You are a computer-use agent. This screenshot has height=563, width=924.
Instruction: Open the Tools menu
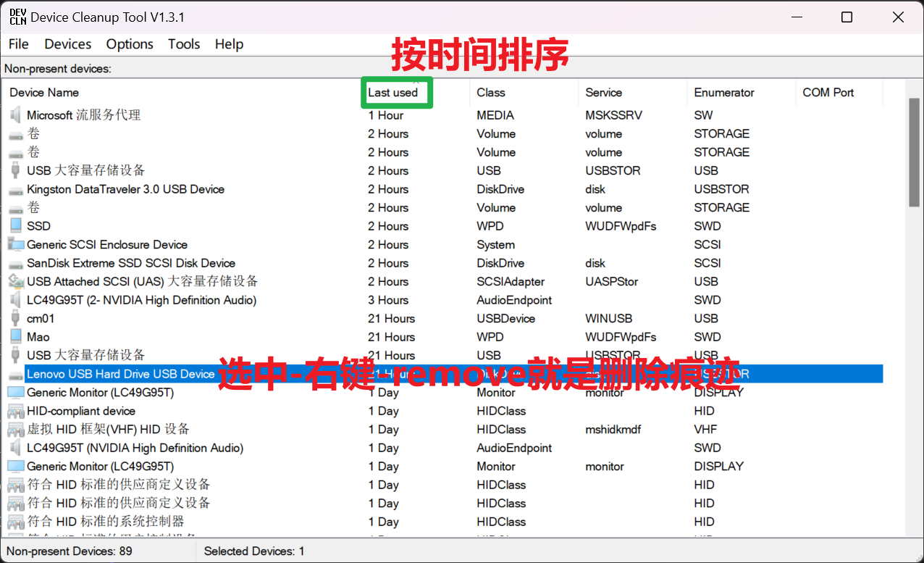point(184,44)
